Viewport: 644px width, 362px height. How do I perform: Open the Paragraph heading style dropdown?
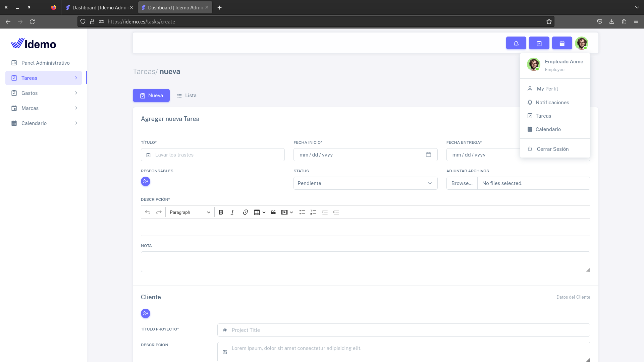tap(190, 212)
